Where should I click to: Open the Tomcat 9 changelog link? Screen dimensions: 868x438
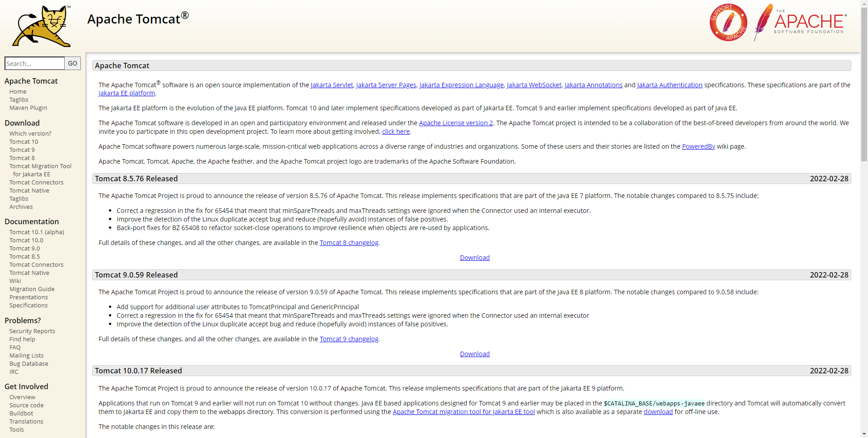(x=349, y=339)
